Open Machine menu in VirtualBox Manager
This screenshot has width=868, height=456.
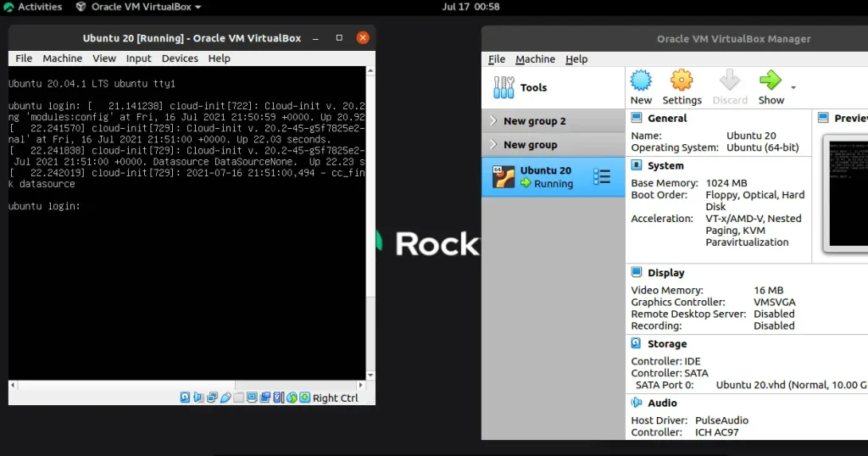[536, 58]
